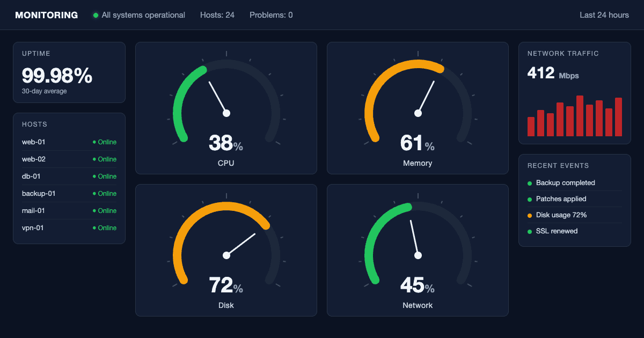
Task: Click the green dot beside Backup completed
Action: [530, 183]
